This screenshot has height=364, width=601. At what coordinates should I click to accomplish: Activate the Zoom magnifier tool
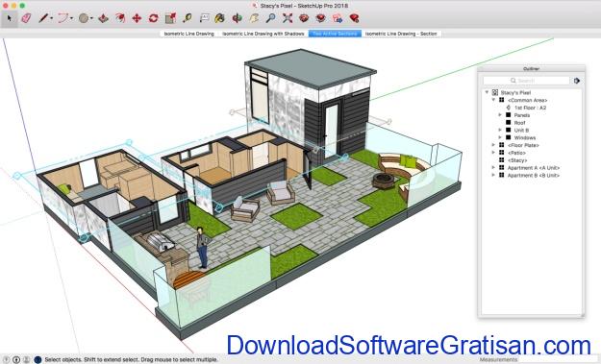coord(270,18)
